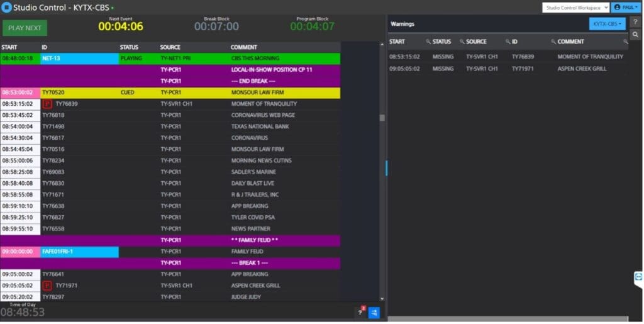Open the warnings badge icon below playlist
This screenshot has height=324, width=644.
[x=360, y=312]
